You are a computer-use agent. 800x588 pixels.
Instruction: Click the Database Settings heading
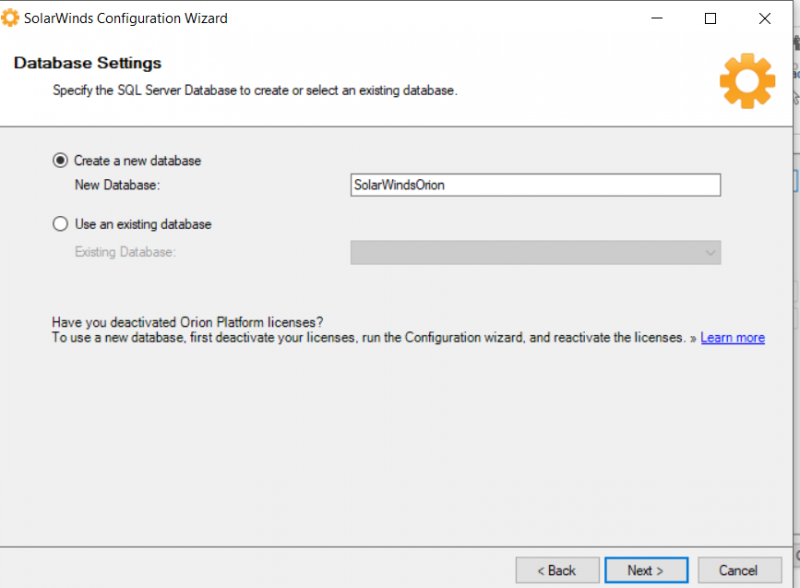pyautogui.click(x=87, y=62)
